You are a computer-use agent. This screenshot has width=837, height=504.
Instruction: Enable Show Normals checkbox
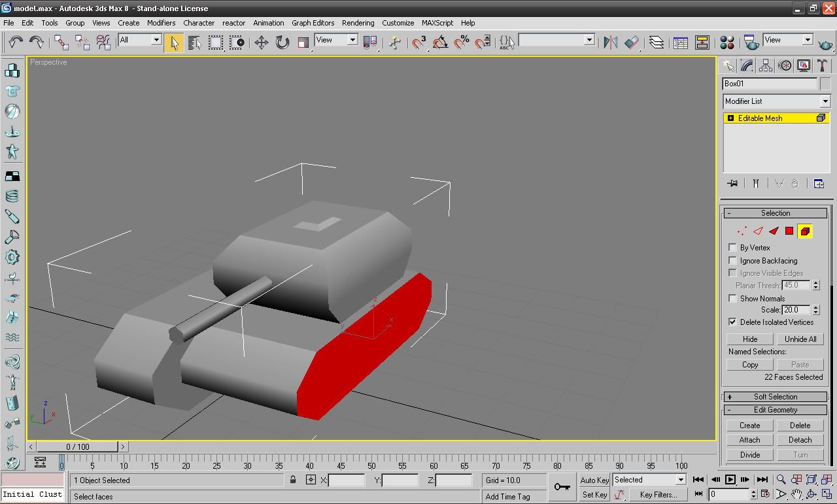coord(732,298)
